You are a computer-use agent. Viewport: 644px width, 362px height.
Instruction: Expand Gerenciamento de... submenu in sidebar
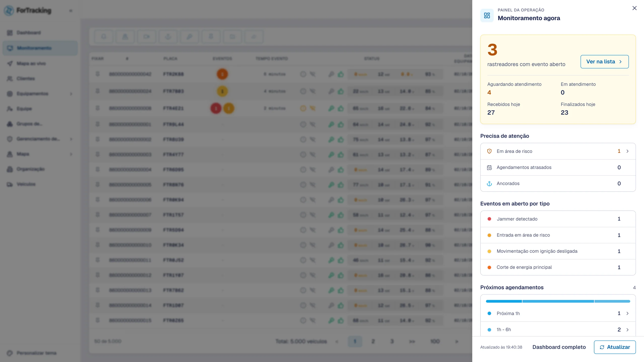point(71,139)
